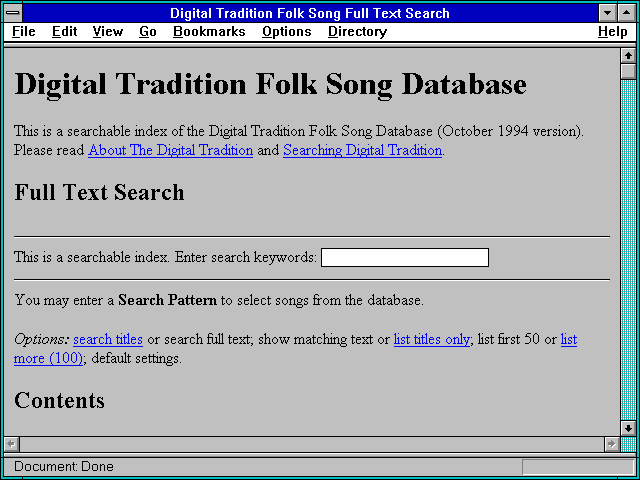Viewport: 640px width, 480px height.
Task: Open the Bookmarks menu
Action: 209,32
